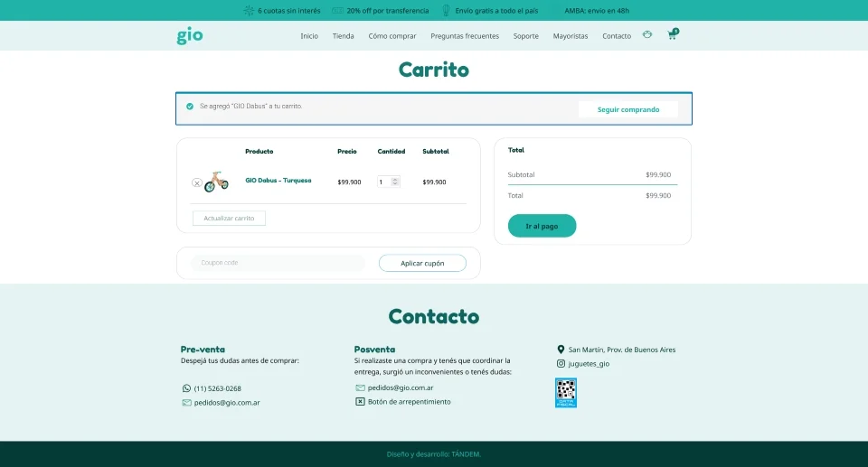Go to Preguntas frecuentes page

pos(465,36)
